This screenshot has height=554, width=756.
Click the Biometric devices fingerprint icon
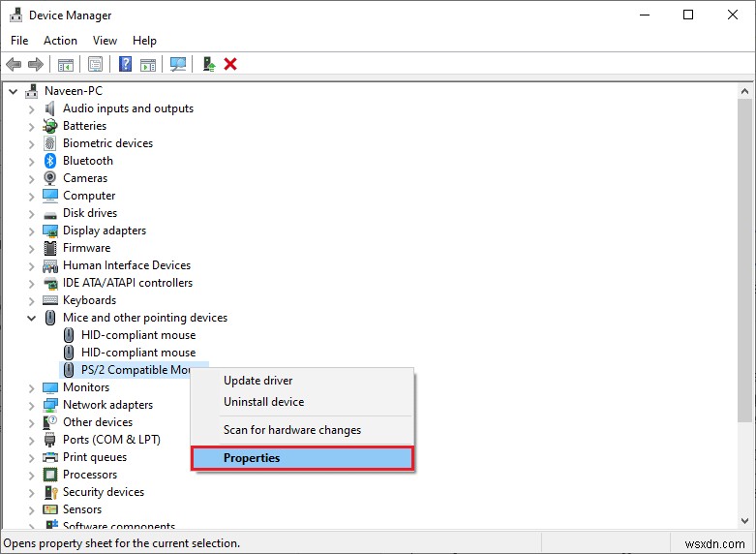tap(50, 143)
